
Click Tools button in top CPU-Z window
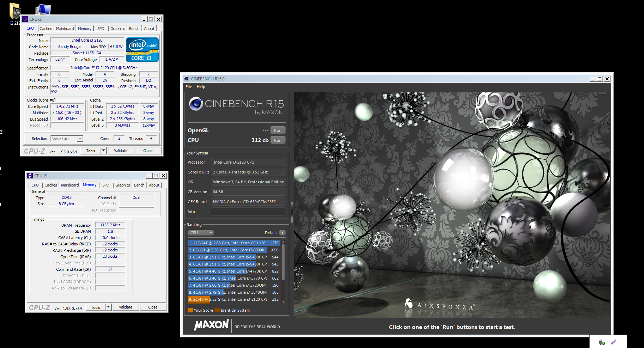pyautogui.click(x=91, y=151)
